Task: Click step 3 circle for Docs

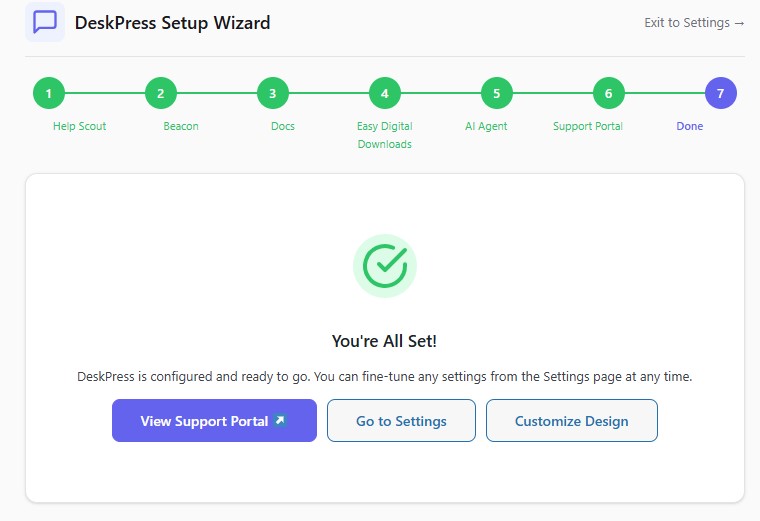Action: tap(272, 94)
